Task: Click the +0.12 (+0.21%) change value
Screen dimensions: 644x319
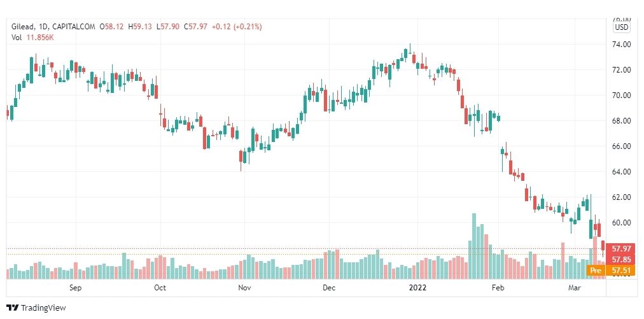Action: [237, 27]
